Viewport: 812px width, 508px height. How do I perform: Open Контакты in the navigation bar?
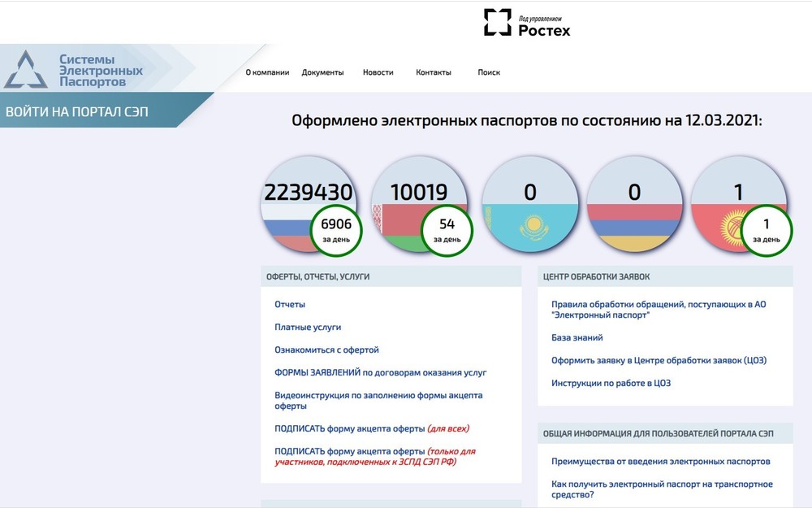click(433, 72)
